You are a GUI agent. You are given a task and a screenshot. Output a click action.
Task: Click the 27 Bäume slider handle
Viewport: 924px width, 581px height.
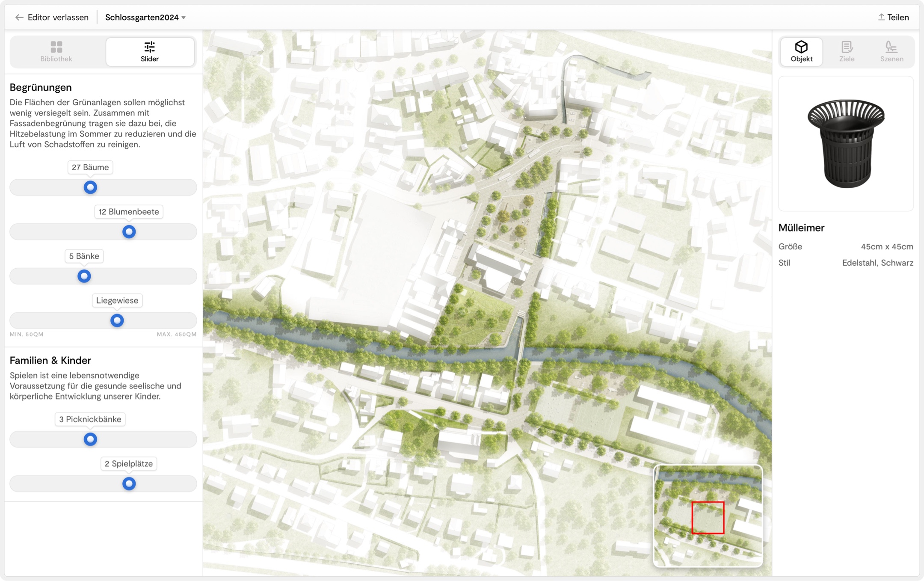click(x=90, y=187)
